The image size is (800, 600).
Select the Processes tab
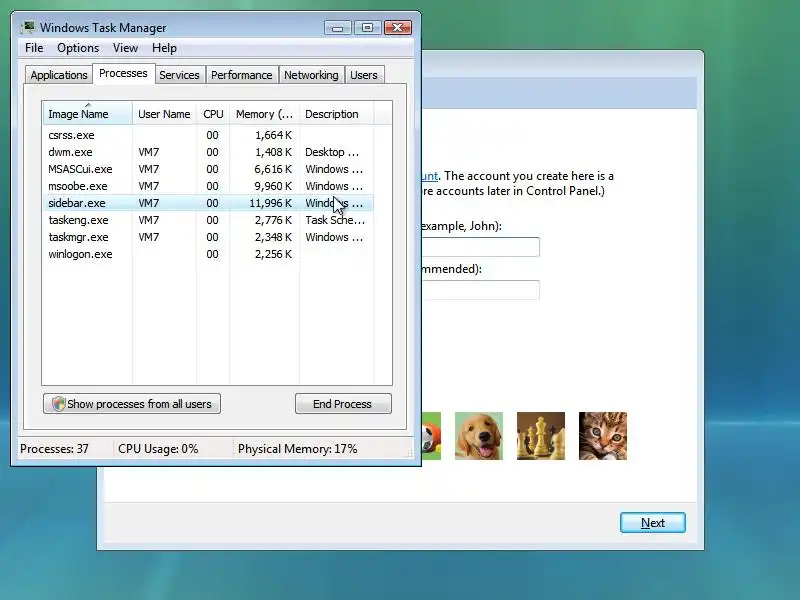point(123,73)
